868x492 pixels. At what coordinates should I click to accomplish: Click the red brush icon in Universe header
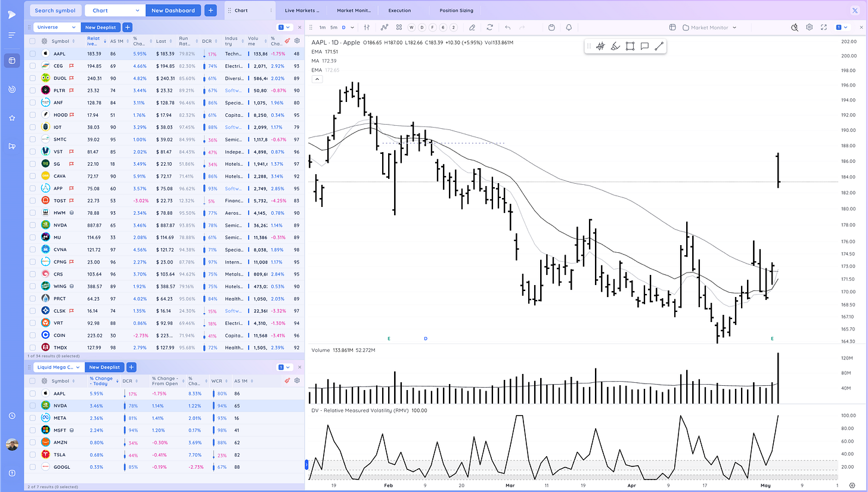click(287, 41)
